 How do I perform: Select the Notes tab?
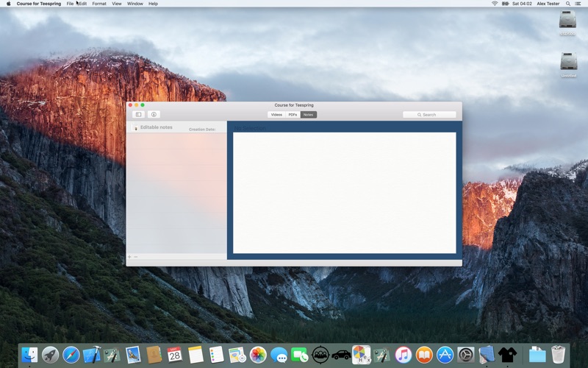[309, 115]
